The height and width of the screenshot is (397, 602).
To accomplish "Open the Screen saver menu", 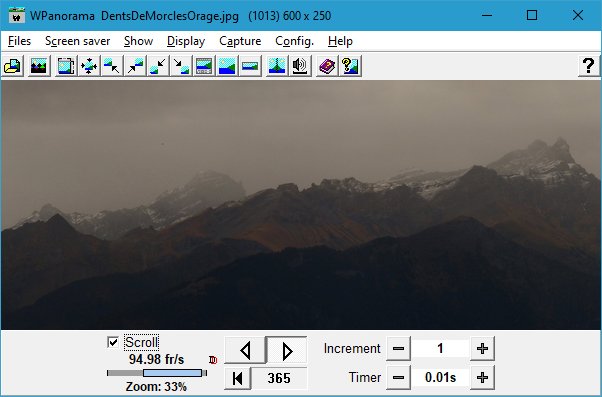I will pyautogui.click(x=78, y=41).
